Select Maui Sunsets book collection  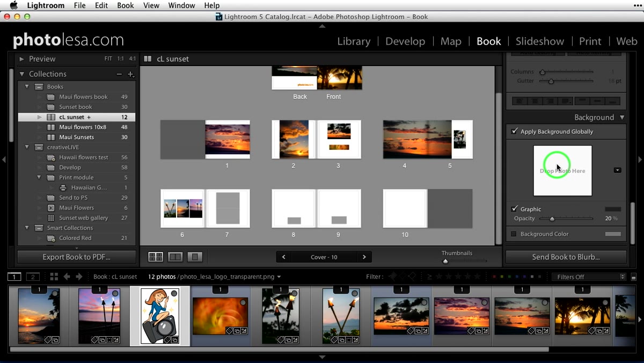pyautogui.click(x=77, y=137)
